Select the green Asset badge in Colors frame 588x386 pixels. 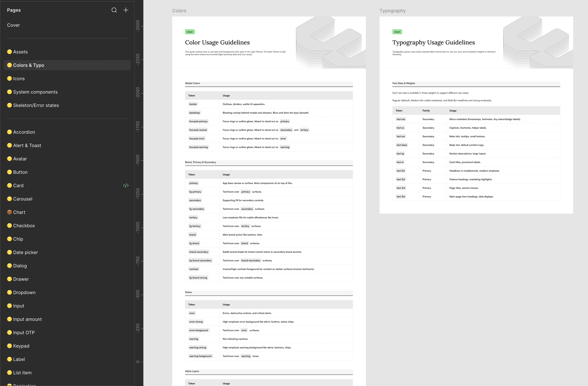(190, 32)
